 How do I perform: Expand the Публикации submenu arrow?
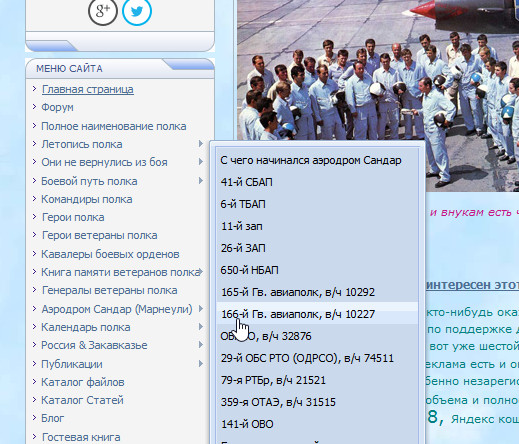tap(201, 364)
